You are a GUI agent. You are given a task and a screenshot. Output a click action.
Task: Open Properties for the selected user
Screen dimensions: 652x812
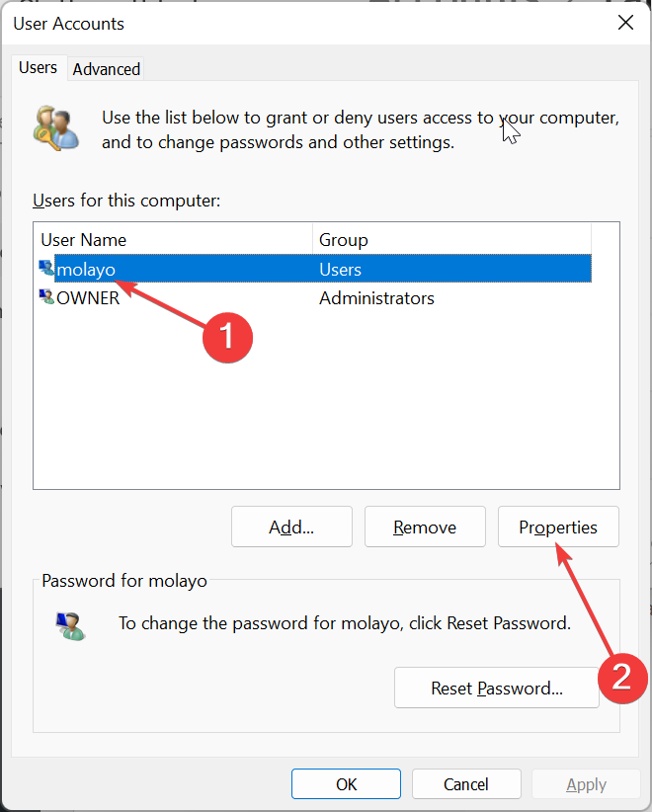click(558, 527)
